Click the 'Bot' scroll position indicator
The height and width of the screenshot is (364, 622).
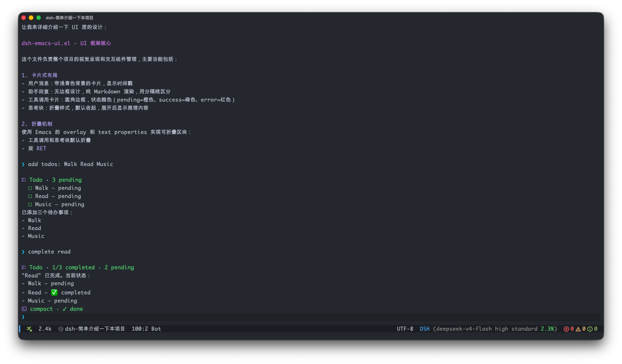click(x=156, y=329)
